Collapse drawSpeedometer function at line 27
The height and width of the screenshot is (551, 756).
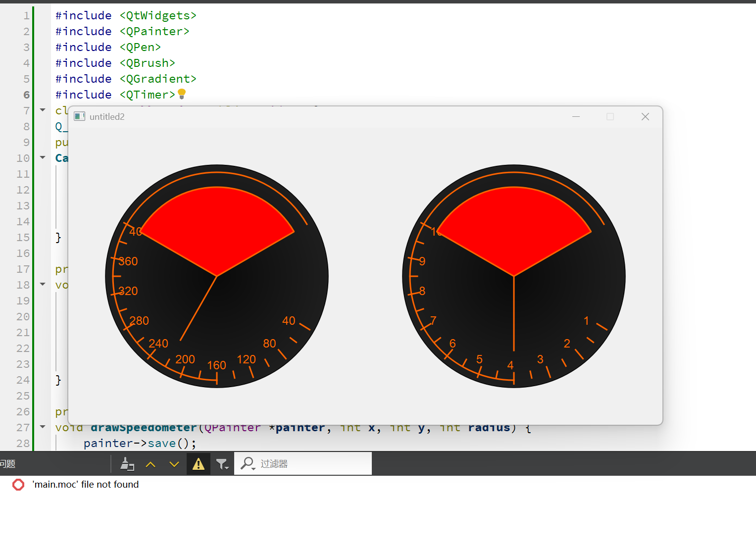coord(43,427)
